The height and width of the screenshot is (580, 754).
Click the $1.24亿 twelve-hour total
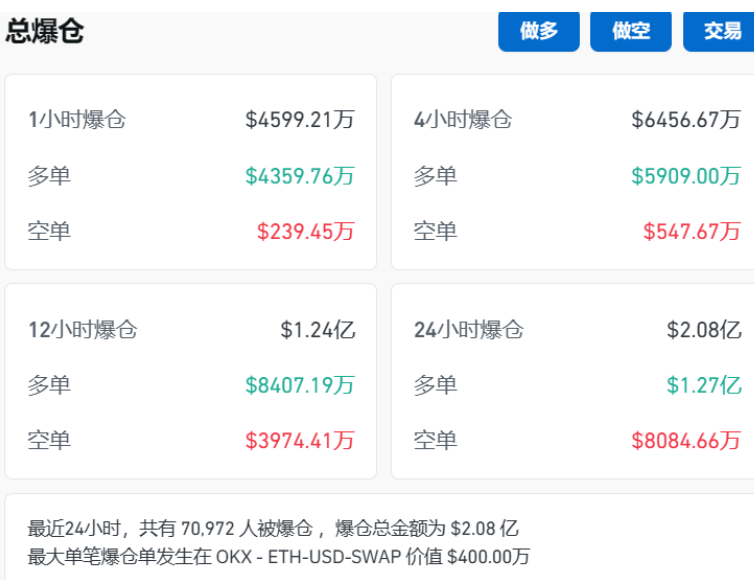(318, 329)
